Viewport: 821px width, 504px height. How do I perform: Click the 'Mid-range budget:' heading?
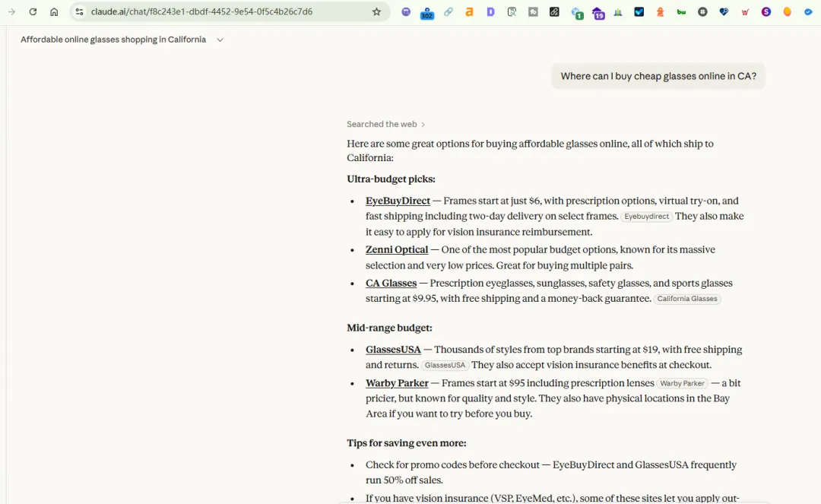pos(389,328)
